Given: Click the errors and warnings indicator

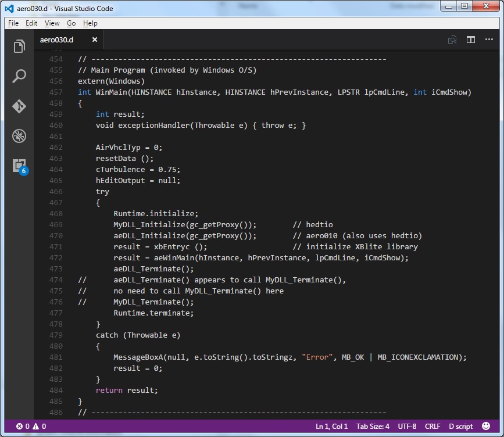Looking at the screenshot, I should pos(31,426).
